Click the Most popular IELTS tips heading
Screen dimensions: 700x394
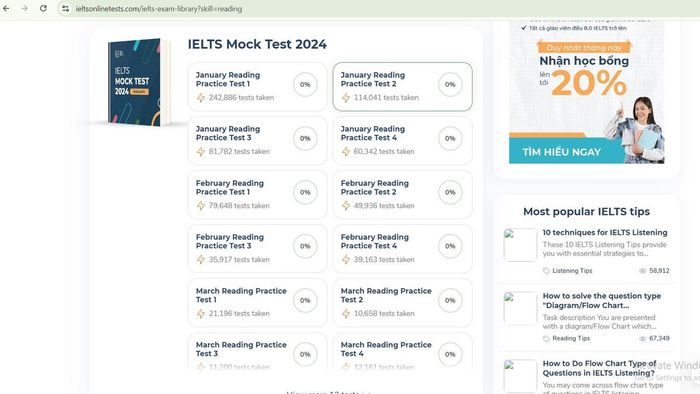tap(587, 212)
